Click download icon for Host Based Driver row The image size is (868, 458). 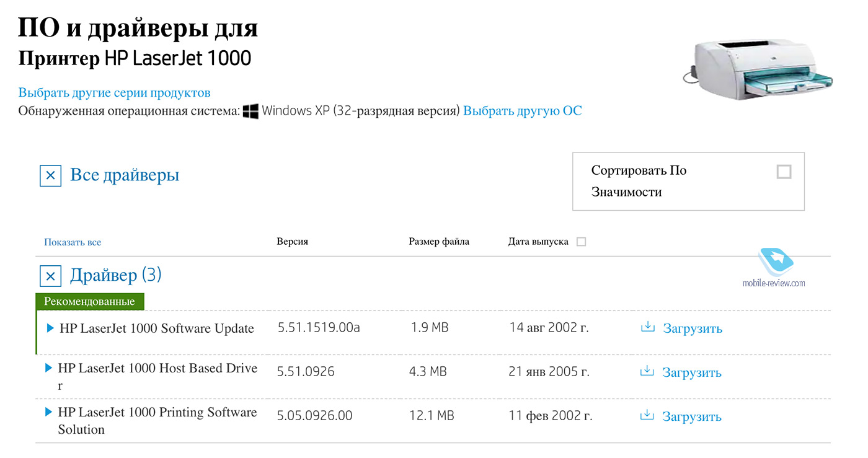(647, 371)
